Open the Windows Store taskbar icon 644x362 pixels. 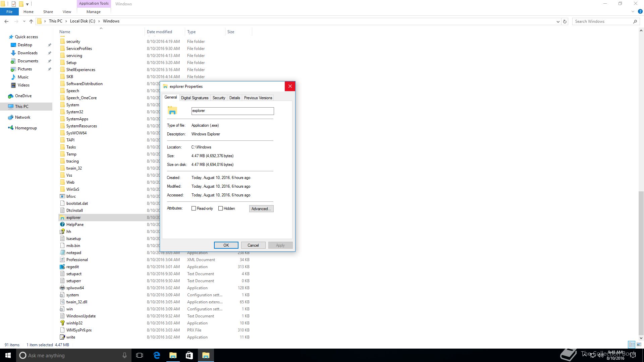(x=189, y=355)
